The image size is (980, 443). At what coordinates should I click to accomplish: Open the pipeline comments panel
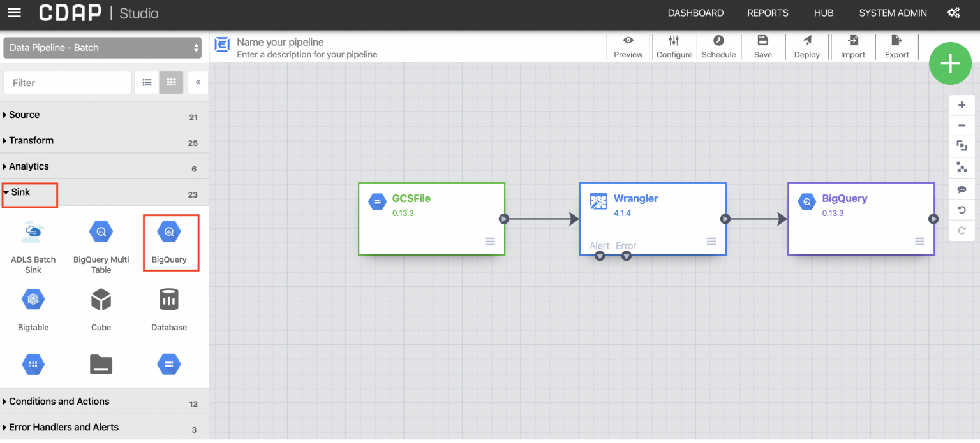coord(962,189)
